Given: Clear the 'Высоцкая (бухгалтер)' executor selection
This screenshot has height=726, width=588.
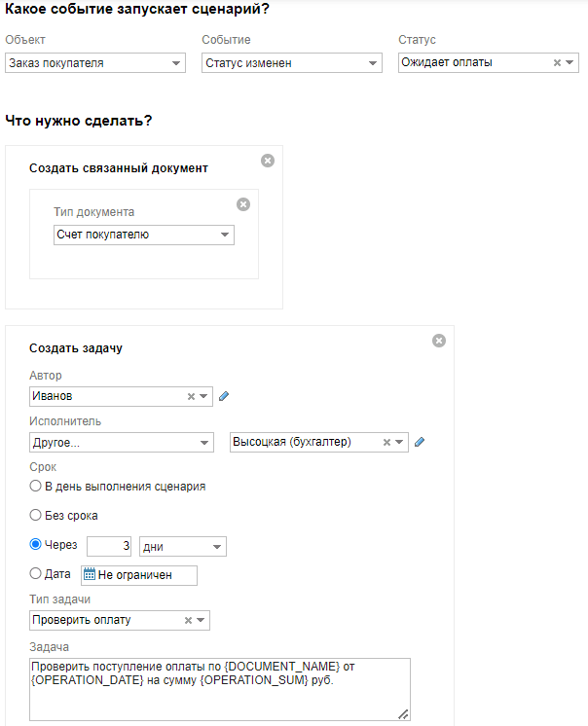Looking at the screenshot, I should (x=386, y=442).
